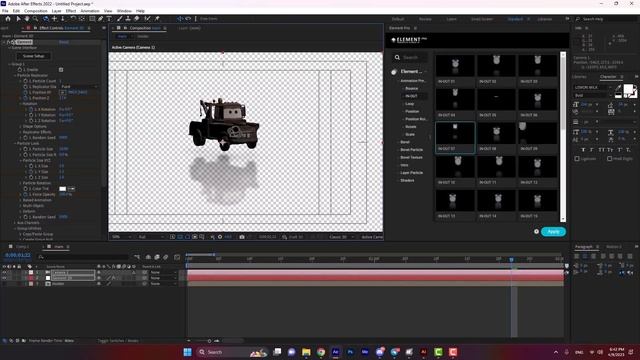
Task: Open the Effect menu
Action: 71,11
